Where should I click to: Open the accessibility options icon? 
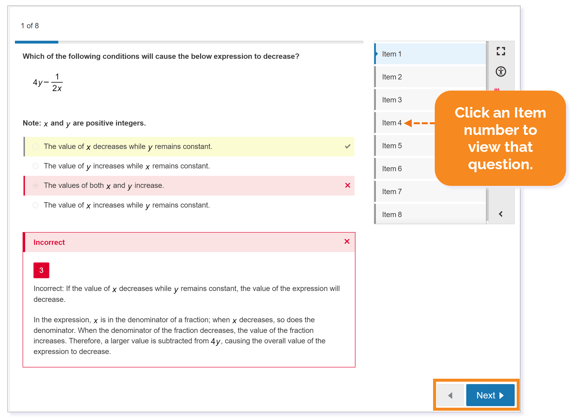500,71
